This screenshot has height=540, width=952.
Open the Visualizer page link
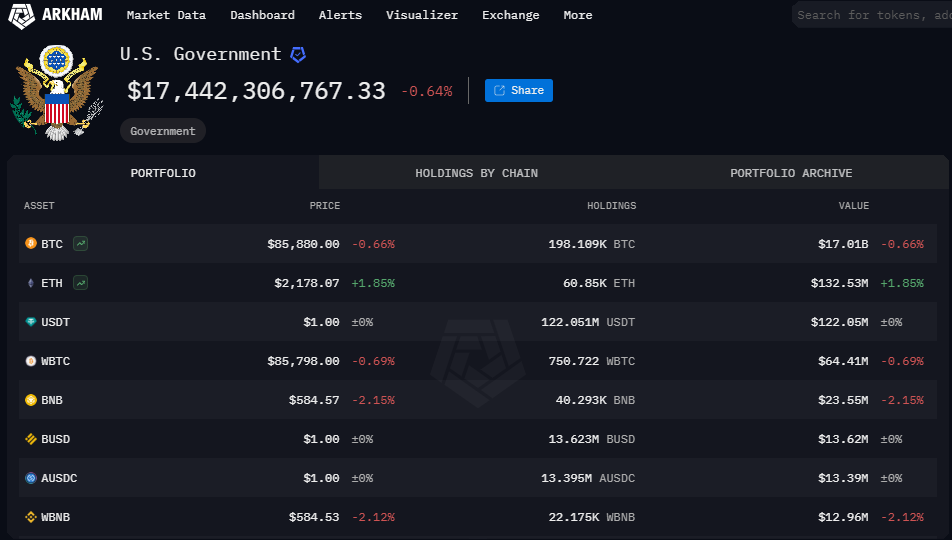(x=422, y=15)
